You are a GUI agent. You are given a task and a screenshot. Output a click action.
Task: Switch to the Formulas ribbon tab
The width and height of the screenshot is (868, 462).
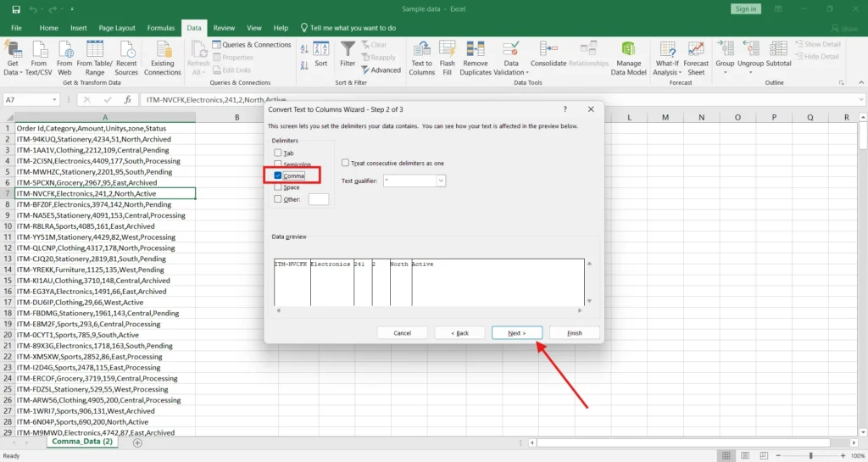pos(161,28)
